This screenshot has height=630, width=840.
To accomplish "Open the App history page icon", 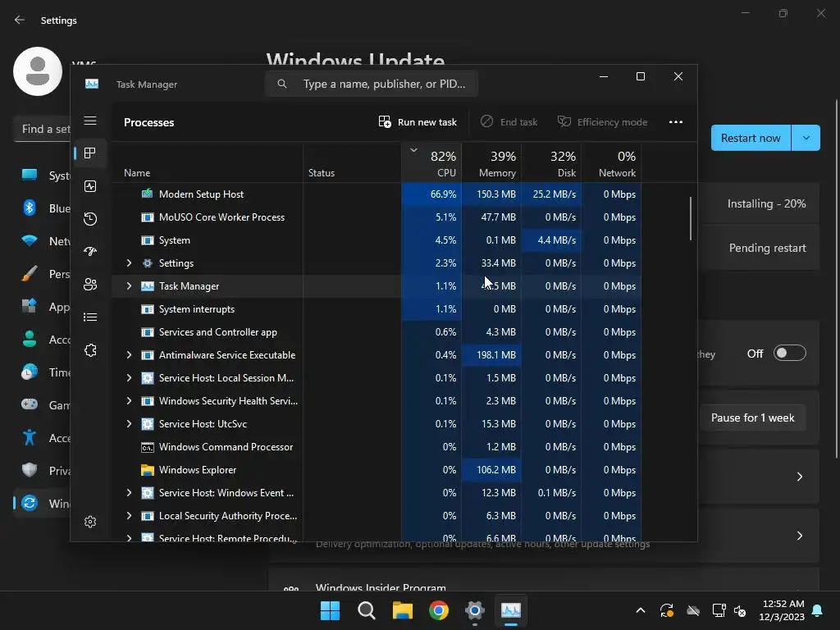I will click(x=90, y=218).
